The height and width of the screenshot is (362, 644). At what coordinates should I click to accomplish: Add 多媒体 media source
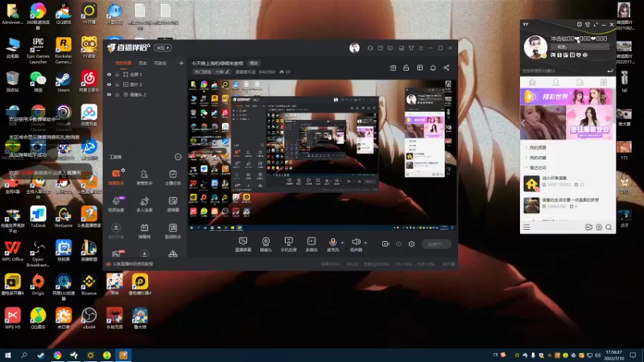[312, 245]
